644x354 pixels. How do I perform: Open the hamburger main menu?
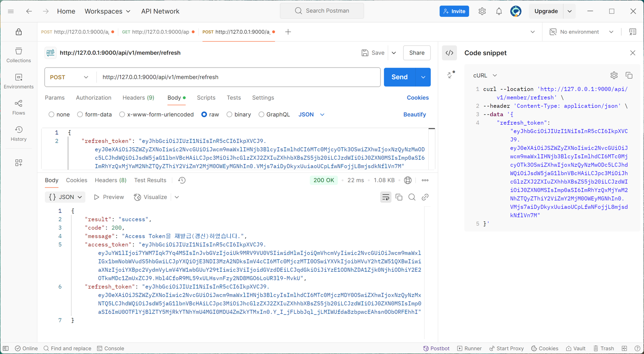11,11
